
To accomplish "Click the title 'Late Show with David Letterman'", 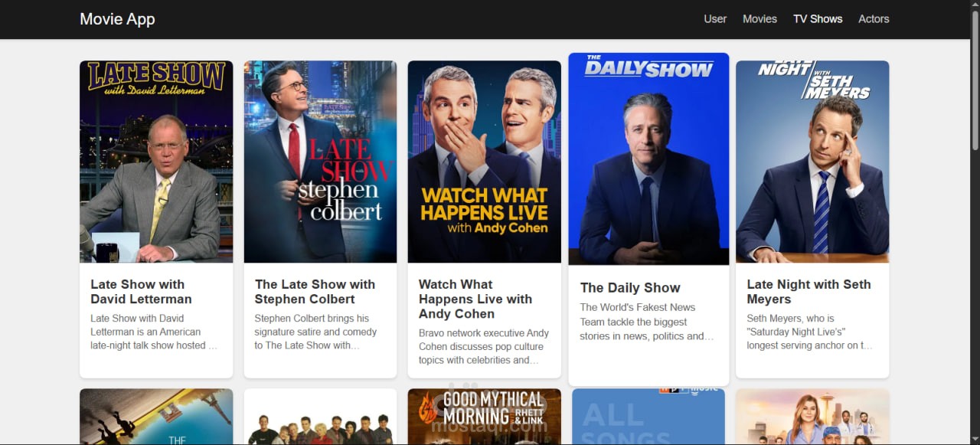I will pyautogui.click(x=142, y=292).
